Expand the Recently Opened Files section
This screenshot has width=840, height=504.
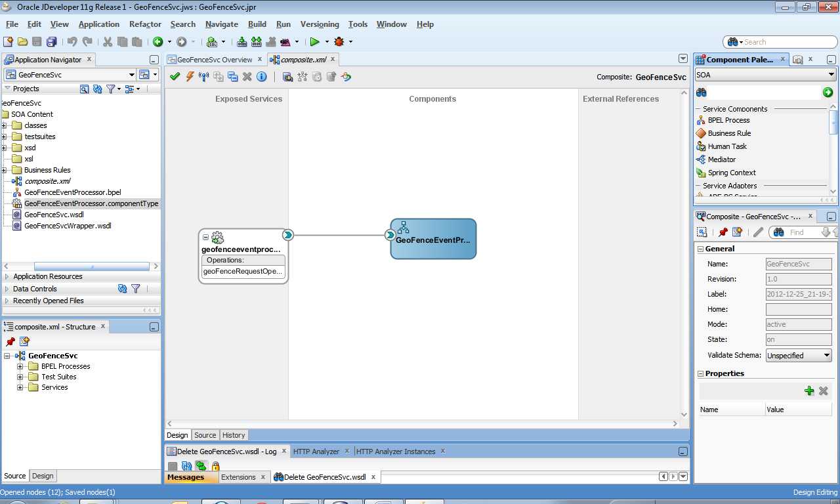click(7, 301)
